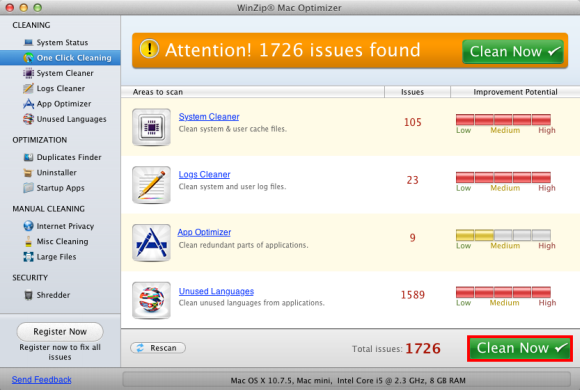The height and width of the screenshot is (390, 580).
Task: Open the App Optimizer link in list
Action: [204, 232]
